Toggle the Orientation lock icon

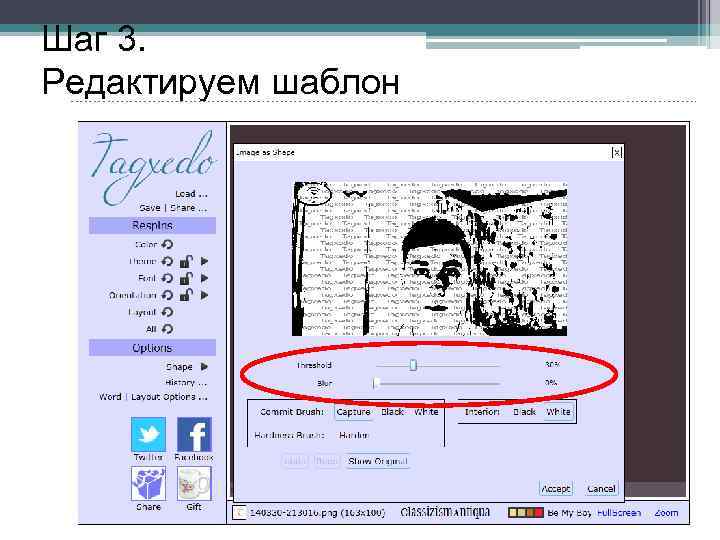click(x=186, y=295)
